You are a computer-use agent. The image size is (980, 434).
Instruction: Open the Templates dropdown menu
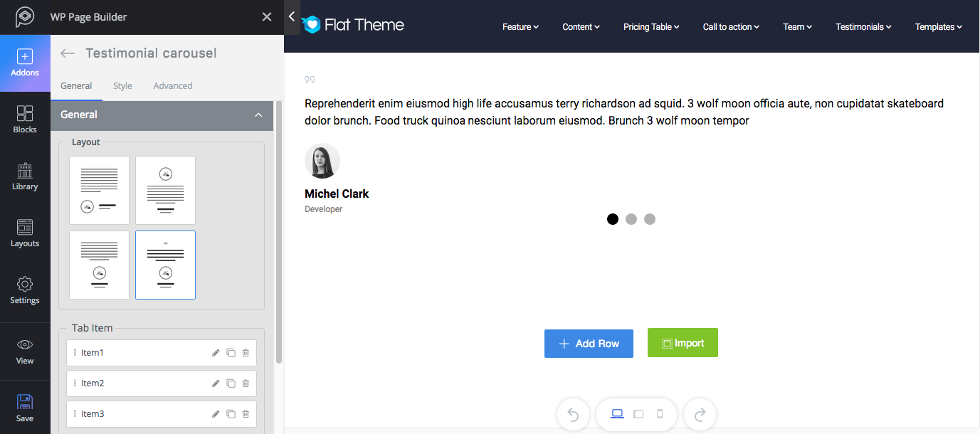click(938, 27)
